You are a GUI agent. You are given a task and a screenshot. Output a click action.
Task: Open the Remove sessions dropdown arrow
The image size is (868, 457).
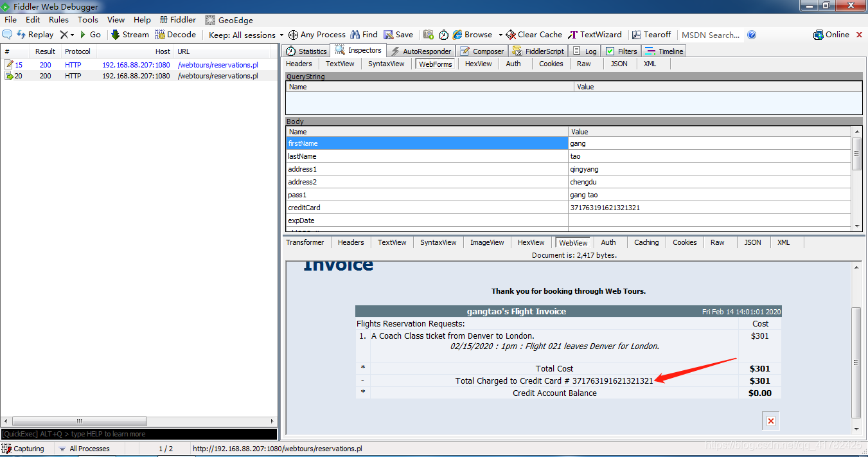pyautogui.click(x=72, y=35)
